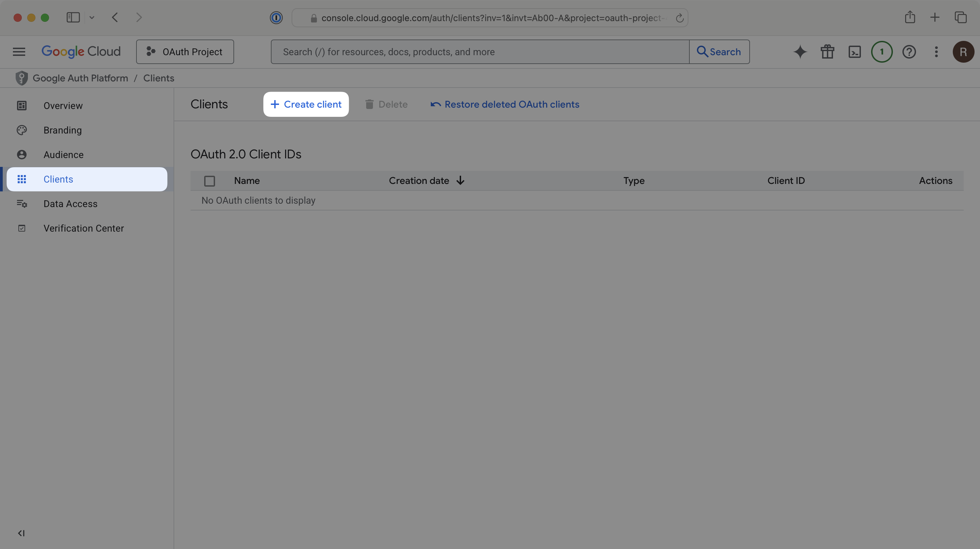Open the OAuth Project selector
This screenshot has height=549, width=980.
(x=185, y=52)
